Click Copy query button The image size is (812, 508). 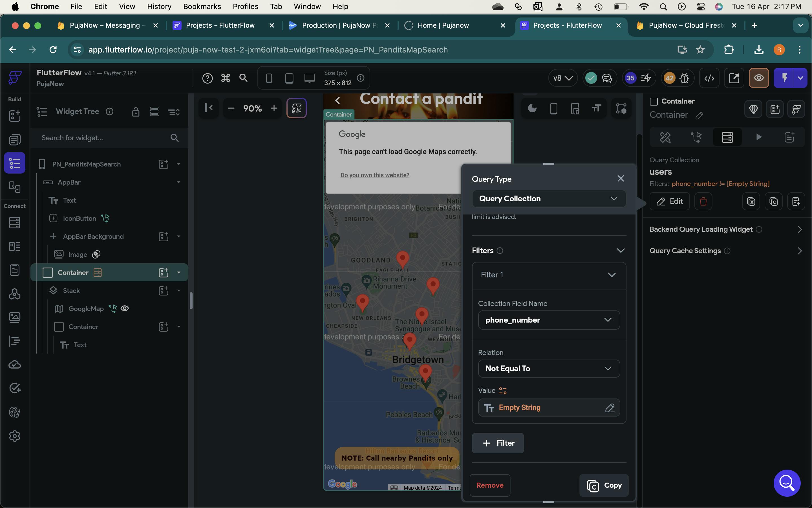[604, 485]
